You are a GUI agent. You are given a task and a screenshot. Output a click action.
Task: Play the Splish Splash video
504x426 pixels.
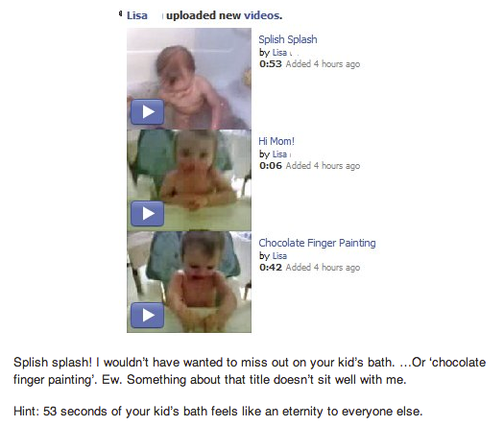(x=147, y=112)
